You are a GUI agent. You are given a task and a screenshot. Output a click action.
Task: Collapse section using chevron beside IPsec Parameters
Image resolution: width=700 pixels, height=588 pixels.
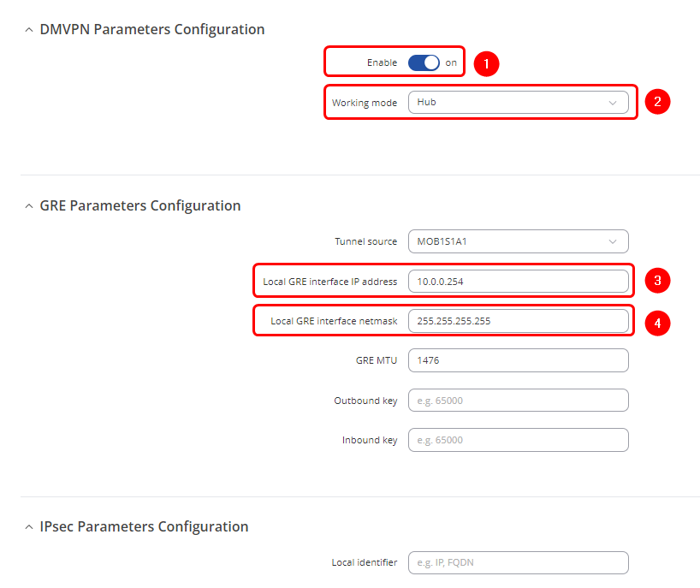tap(28, 527)
